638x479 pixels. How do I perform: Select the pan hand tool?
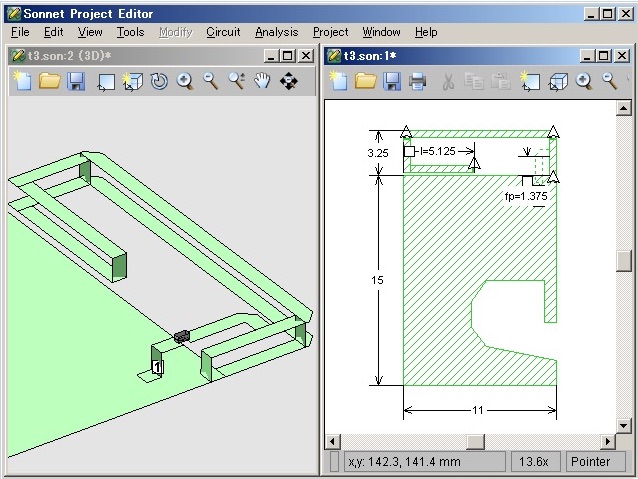click(x=262, y=81)
